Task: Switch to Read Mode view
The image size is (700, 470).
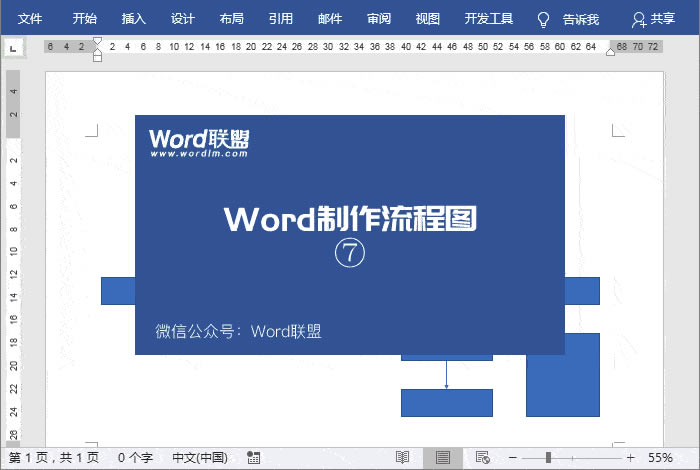Action: click(402, 457)
